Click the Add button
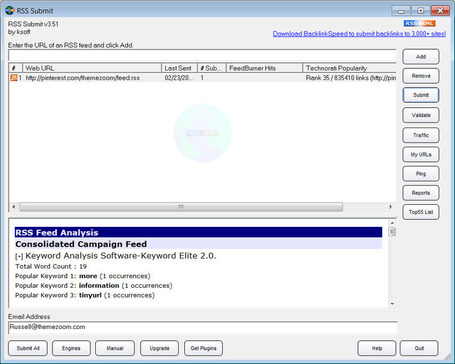Viewport: 455px width, 364px height. pyautogui.click(x=421, y=57)
